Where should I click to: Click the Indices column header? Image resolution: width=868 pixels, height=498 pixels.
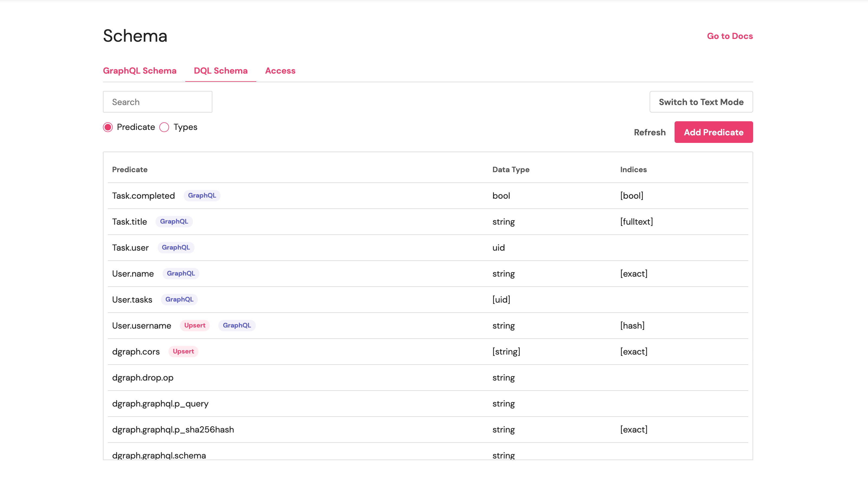tap(633, 169)
